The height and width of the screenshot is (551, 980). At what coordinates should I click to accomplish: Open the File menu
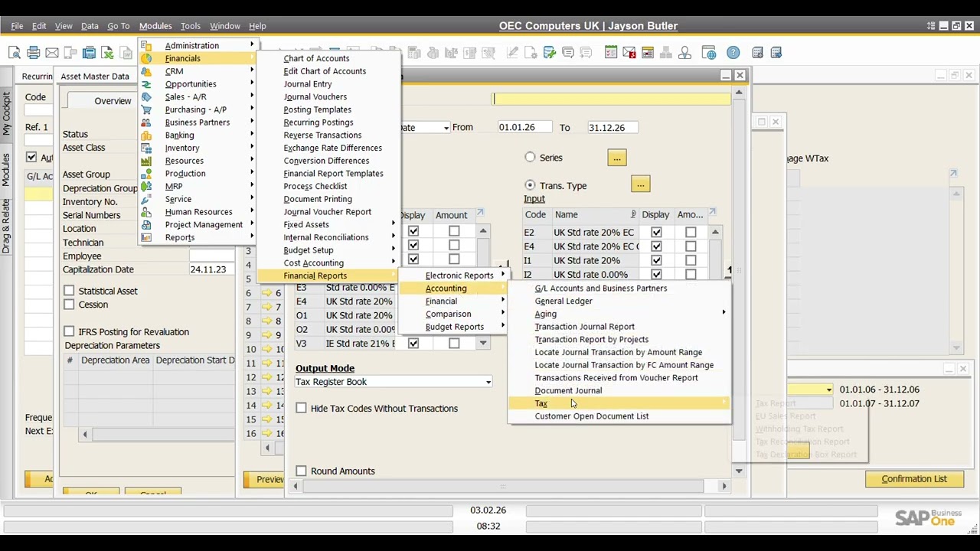(x=17, y=26)
